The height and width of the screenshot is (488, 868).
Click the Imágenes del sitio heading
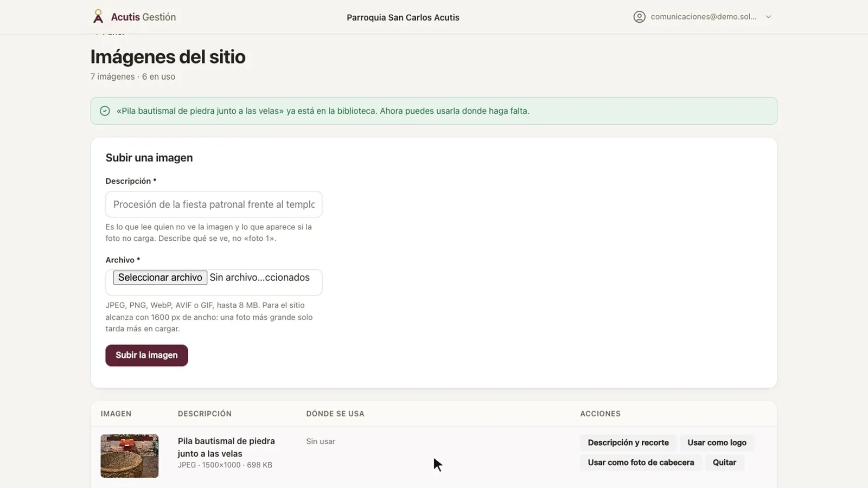pos(168,57)
